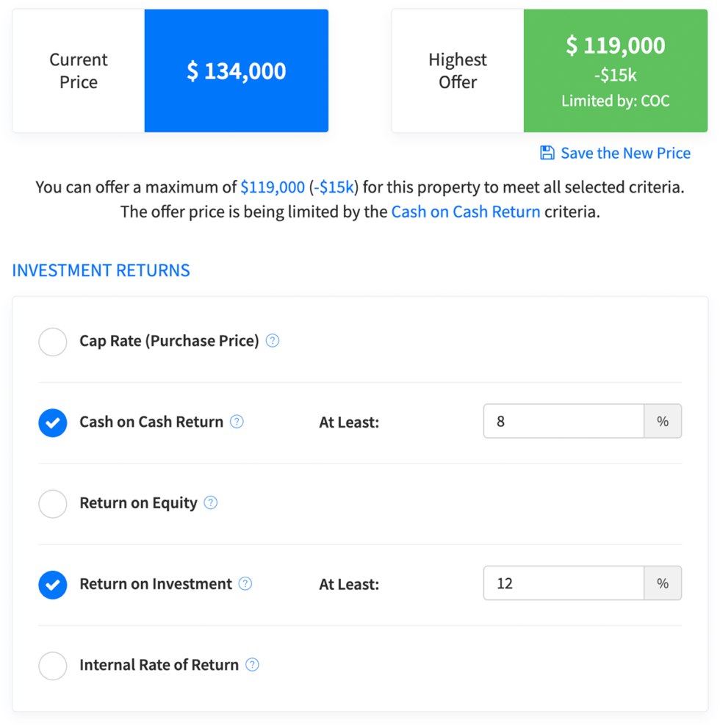Open the Return on Equity help icon

(210, 502)
